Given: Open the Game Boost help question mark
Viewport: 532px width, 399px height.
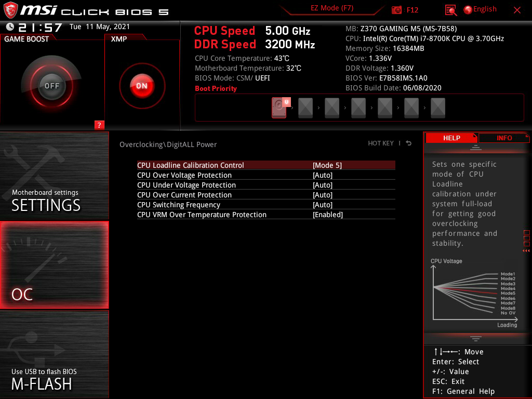Looking at the screenshot, I should pos(99,125).
